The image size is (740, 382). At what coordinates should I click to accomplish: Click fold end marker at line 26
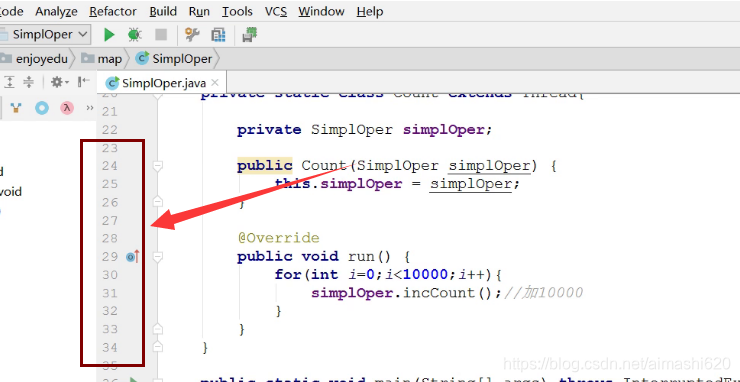click(x=158, y=202)
